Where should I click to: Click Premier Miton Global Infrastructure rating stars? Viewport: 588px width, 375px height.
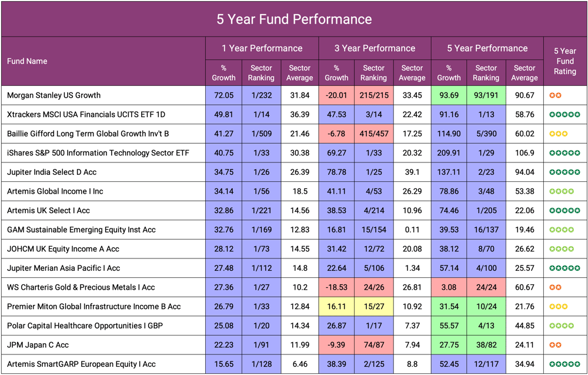point(558,307)
